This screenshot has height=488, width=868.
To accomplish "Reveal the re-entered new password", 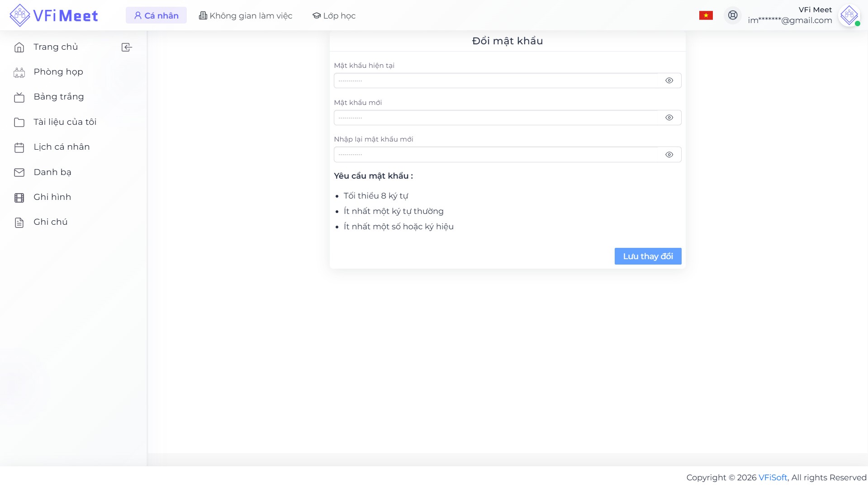I will (x=669, y=155).
